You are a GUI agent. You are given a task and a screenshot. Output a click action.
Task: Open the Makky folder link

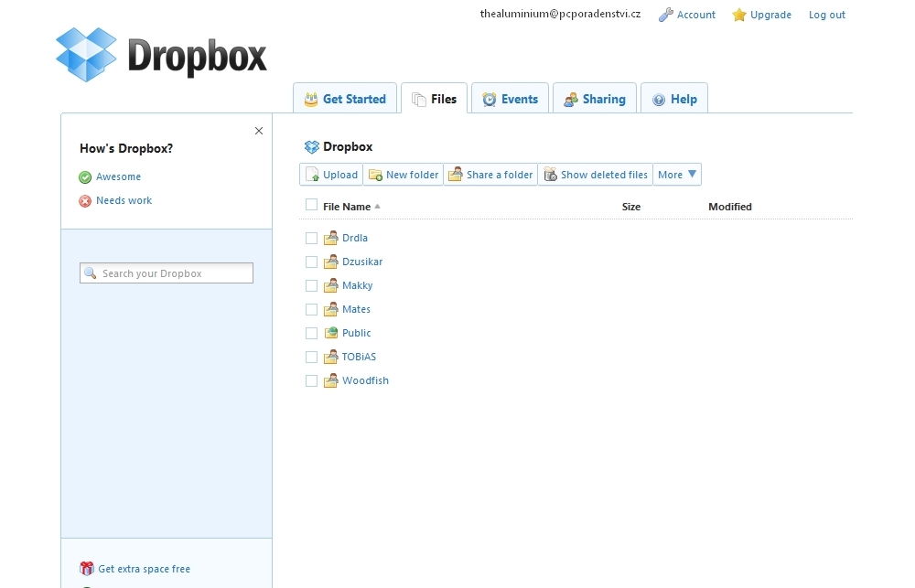click(357, 286)
